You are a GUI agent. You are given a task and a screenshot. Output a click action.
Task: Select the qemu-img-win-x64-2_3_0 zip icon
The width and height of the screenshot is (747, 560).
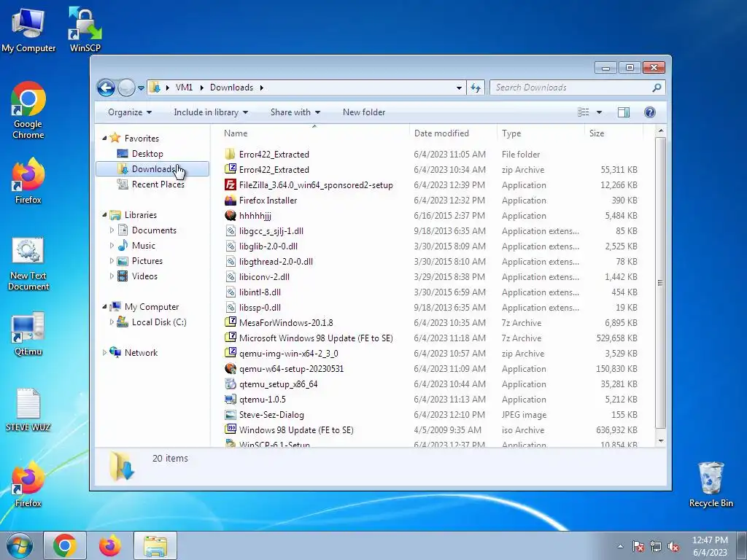pyautogui.click(x=230, y=354)
